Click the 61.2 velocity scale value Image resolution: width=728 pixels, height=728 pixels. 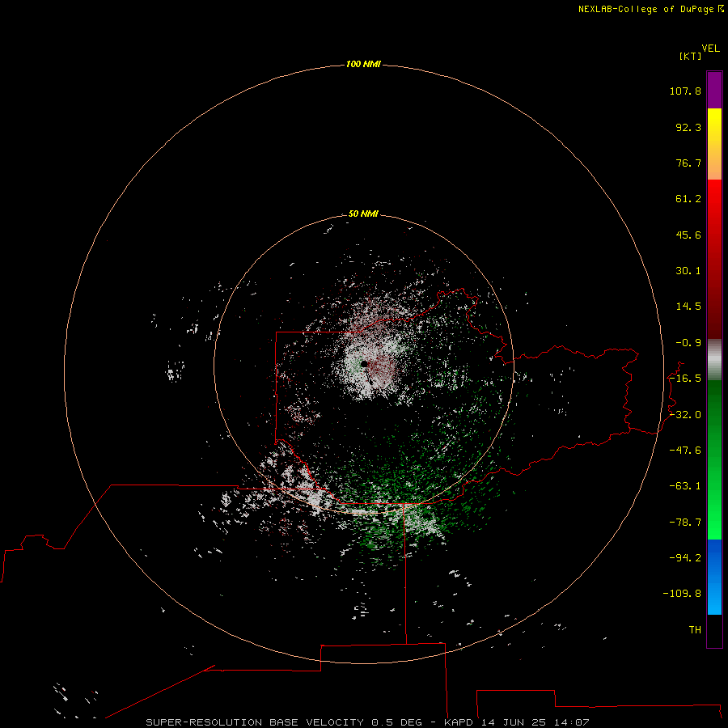688,199
